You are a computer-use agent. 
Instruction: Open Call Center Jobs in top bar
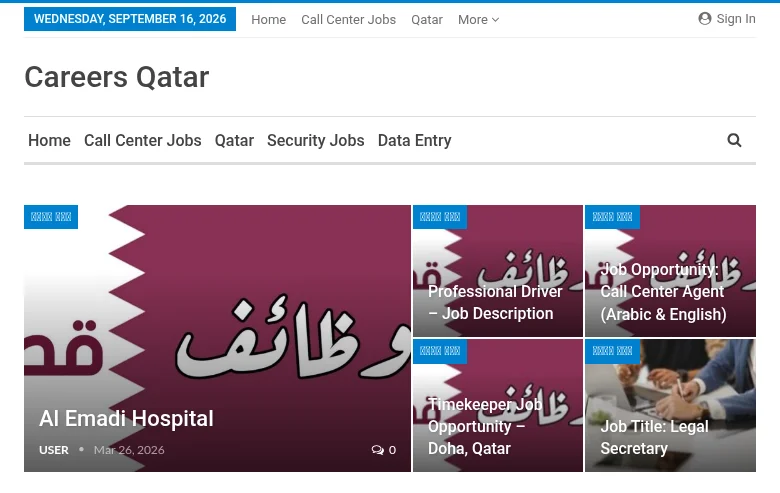[348, 19]
